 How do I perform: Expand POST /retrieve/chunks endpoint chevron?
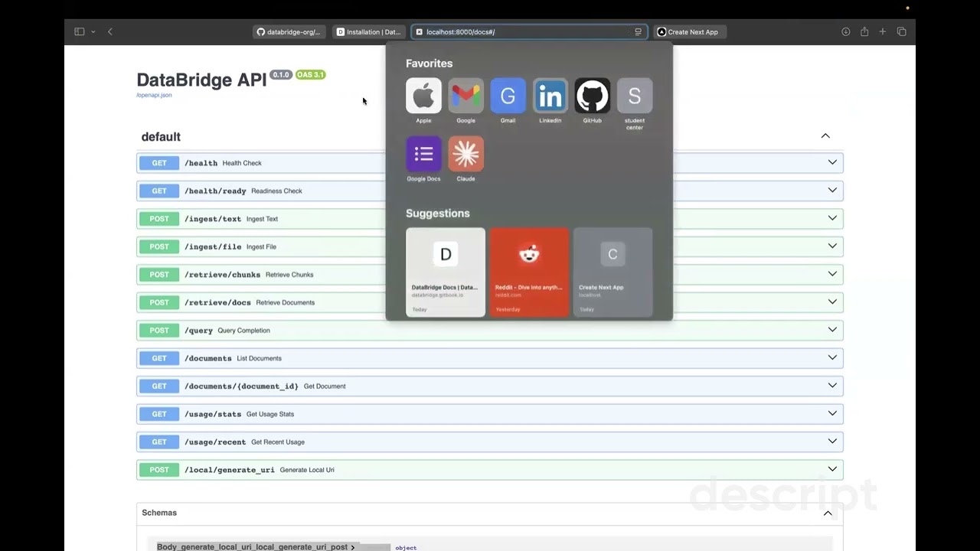tap(832, 274)
